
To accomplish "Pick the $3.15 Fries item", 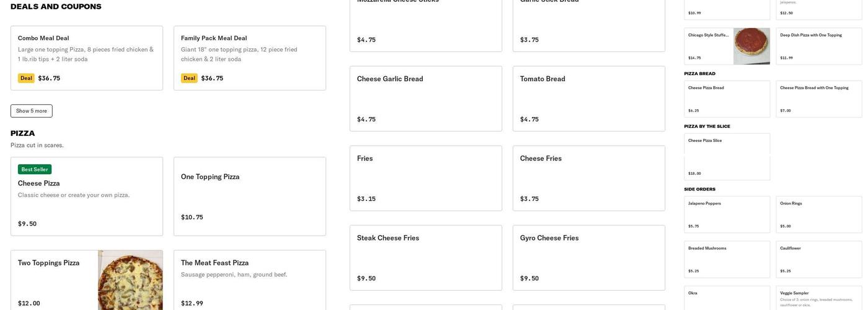I will 425,178.
